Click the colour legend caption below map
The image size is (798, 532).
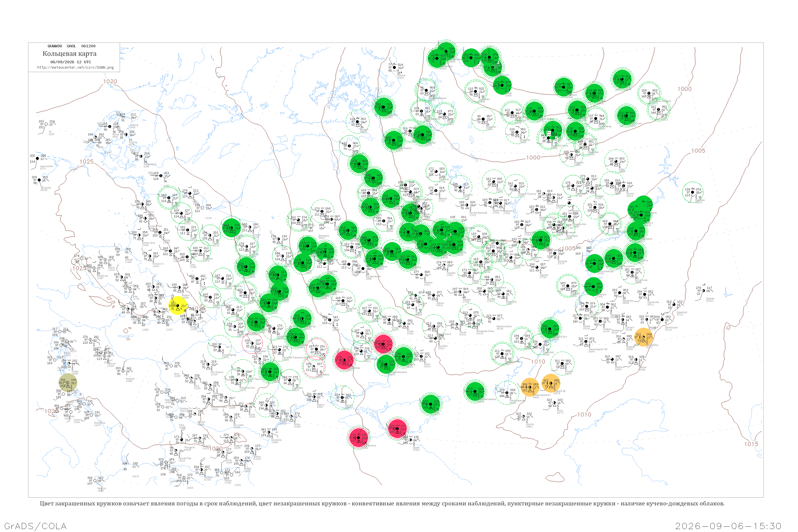tap(382, 504)
